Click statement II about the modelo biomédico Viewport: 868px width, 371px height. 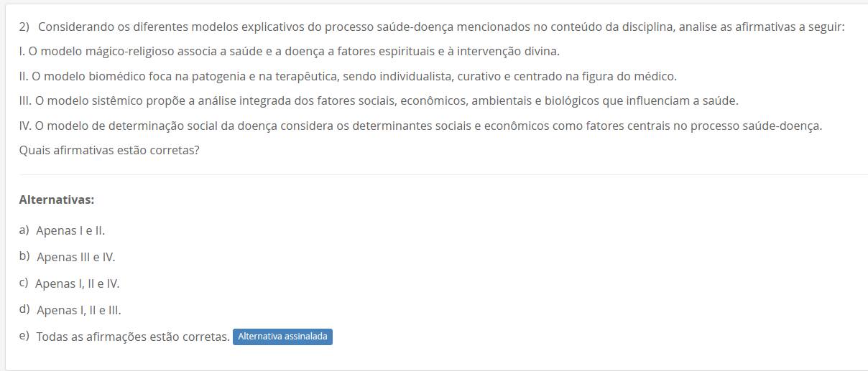click(348, 76)
